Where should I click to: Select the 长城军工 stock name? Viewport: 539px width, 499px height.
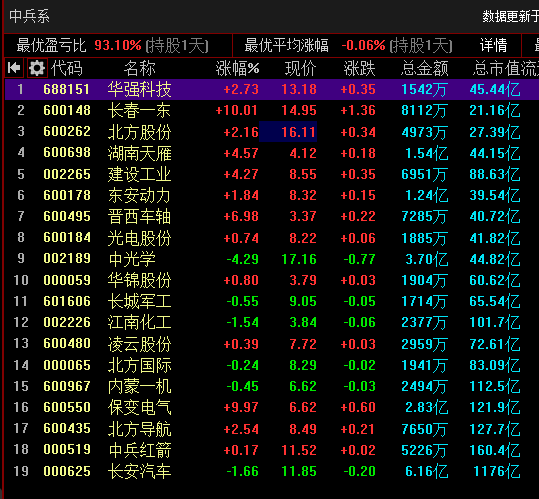click(140, 301)
